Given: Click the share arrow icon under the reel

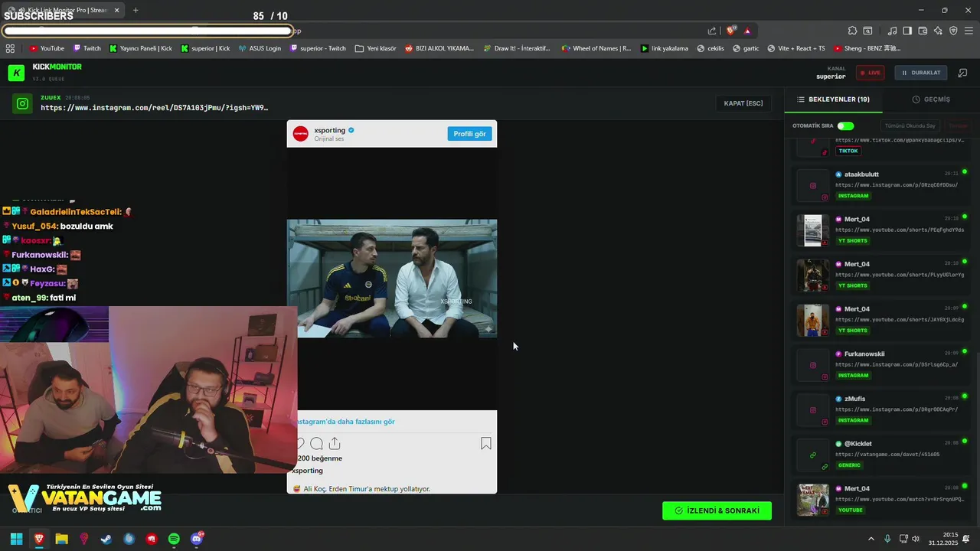Looking at the screenshot, I should coord(335,443).
